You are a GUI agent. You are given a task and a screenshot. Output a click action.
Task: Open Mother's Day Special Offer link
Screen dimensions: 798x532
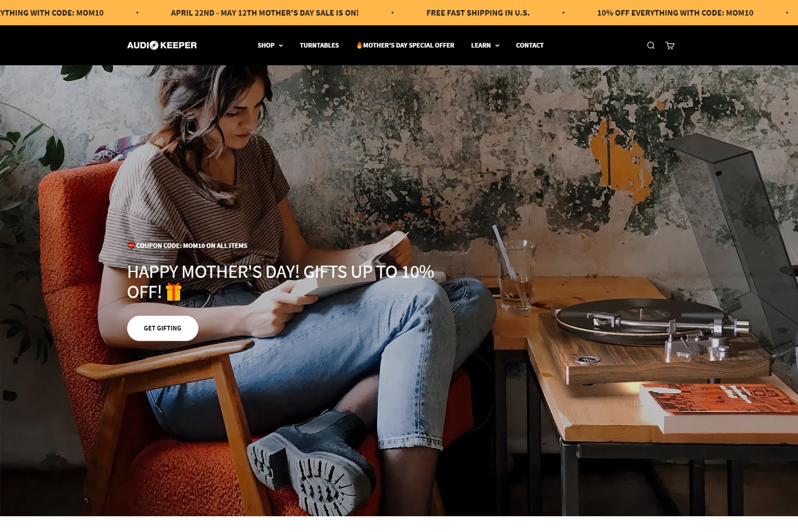pos(405,45)
